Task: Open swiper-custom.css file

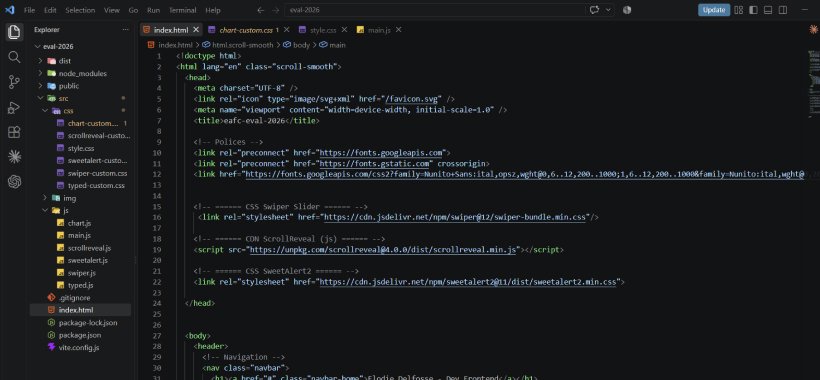Action: coord(97,173)
